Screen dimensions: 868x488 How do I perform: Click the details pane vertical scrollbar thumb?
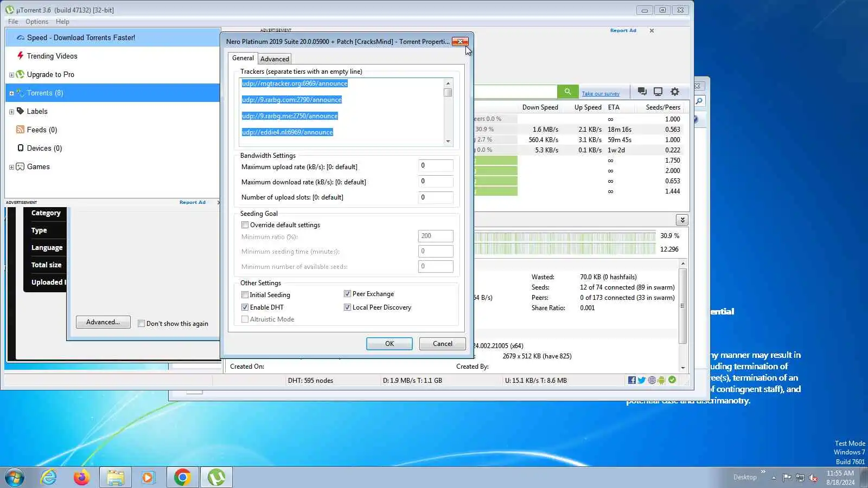coord(683,306)
